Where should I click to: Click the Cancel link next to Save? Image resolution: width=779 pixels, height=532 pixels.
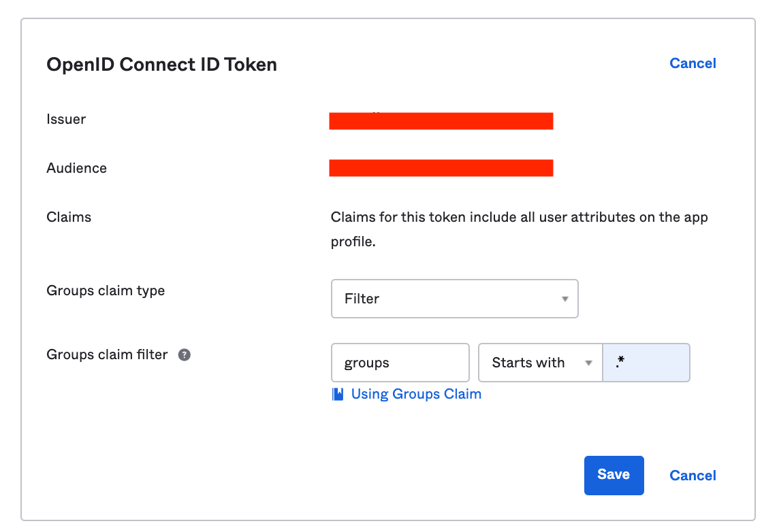693,476
